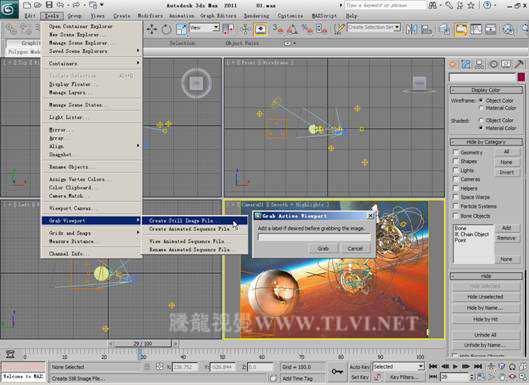Viewport: 529px width, 385px height.
Task: Switch to the Modify command panel tab
Action: (466, 64)
